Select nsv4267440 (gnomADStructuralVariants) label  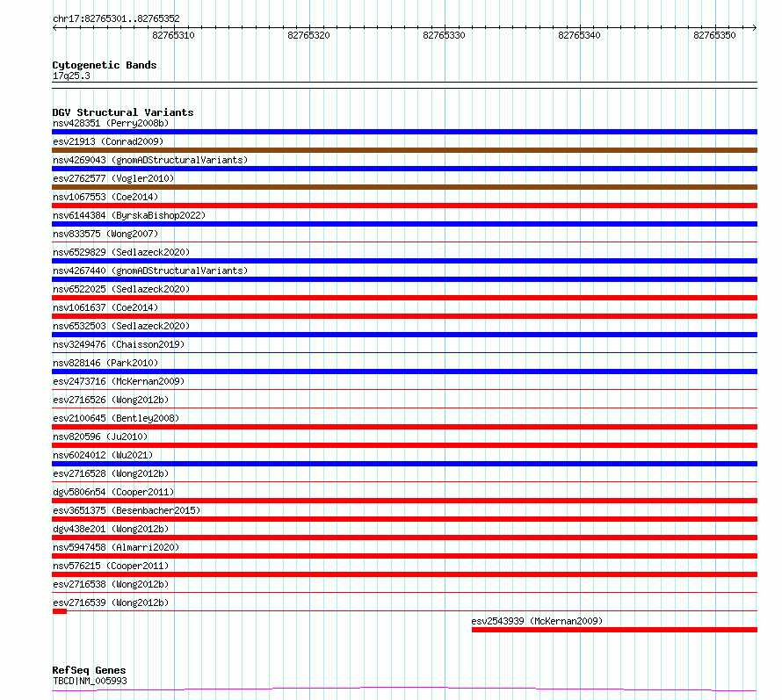point(150,271)
